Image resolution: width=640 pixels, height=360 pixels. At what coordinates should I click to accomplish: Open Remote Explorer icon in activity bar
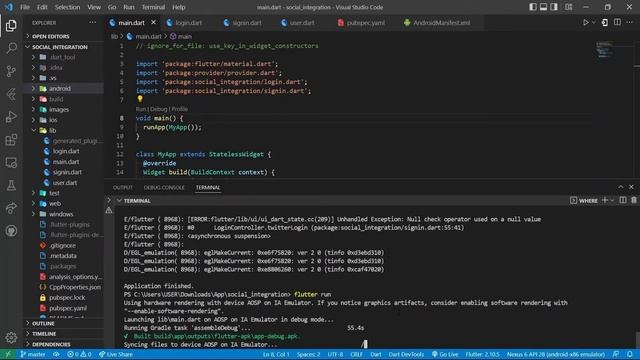coord(11,162)
